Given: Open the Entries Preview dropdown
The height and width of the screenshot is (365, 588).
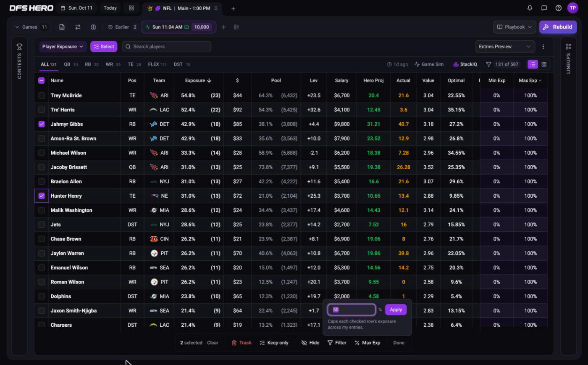Looking at the screenshot, I should click(x=505, y=47).
